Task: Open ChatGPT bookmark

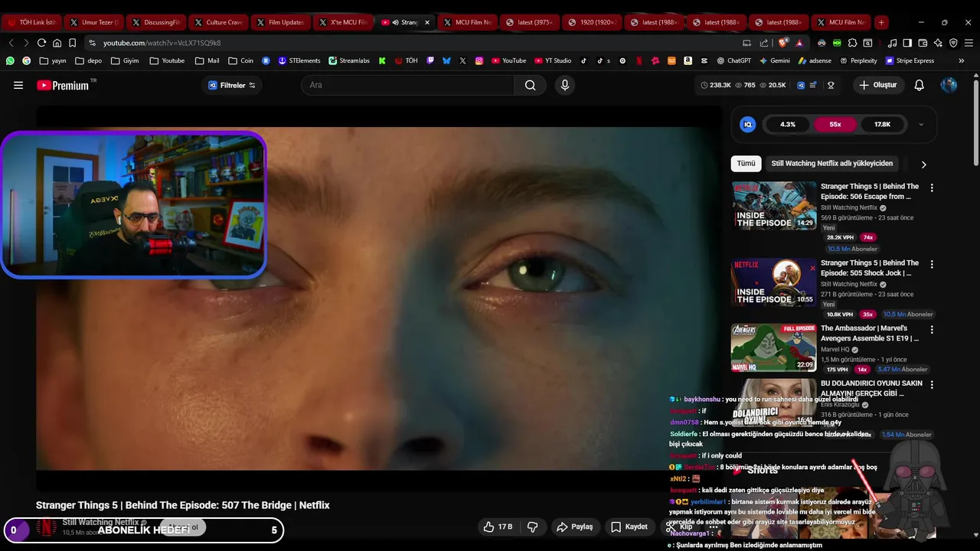Action: 733,60
